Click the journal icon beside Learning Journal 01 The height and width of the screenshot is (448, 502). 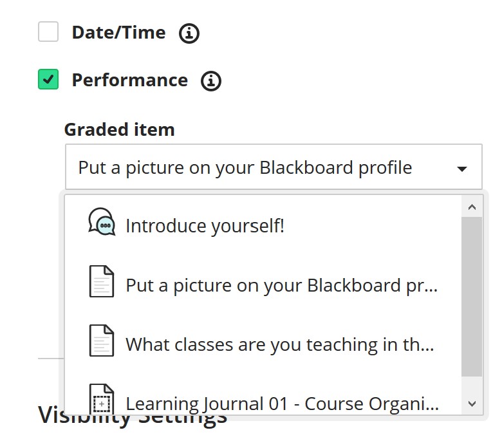102,398
